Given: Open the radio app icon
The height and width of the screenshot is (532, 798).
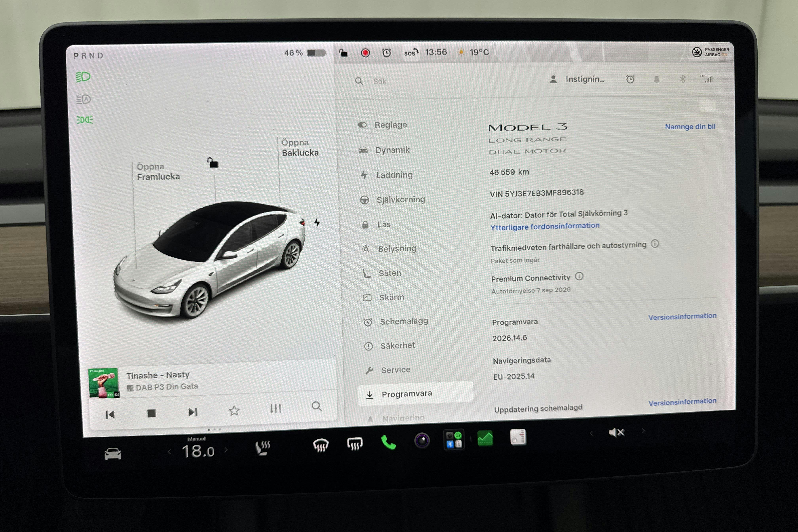Looking at the screenshot, I should pos(518,437).
